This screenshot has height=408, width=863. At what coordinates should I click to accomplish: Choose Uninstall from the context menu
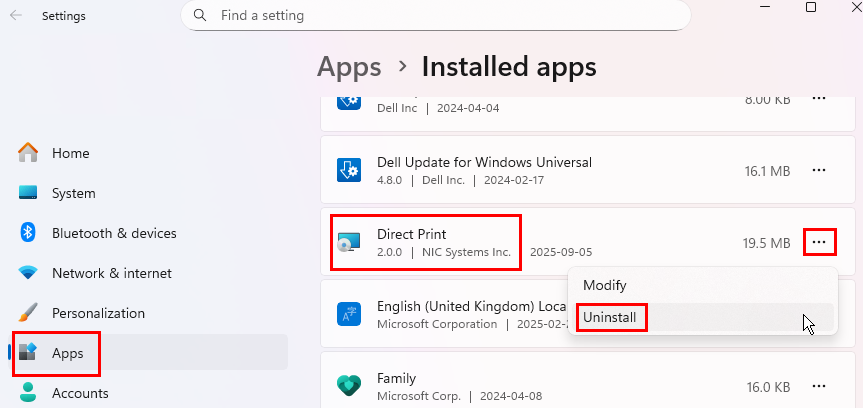611,317
